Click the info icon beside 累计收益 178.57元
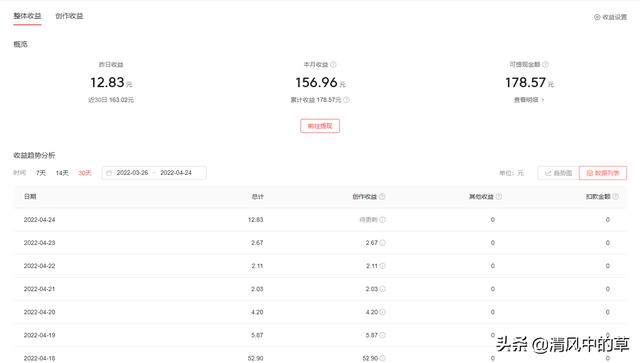640x363 pixels. (x=346, y=100)
